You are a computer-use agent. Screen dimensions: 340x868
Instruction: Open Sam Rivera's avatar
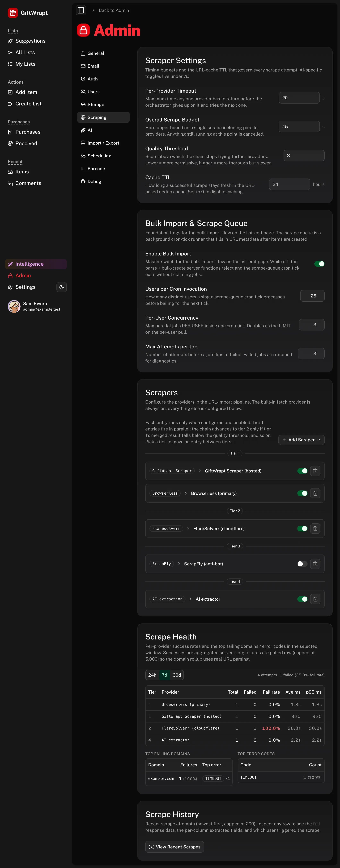click(x=14, y=306)
